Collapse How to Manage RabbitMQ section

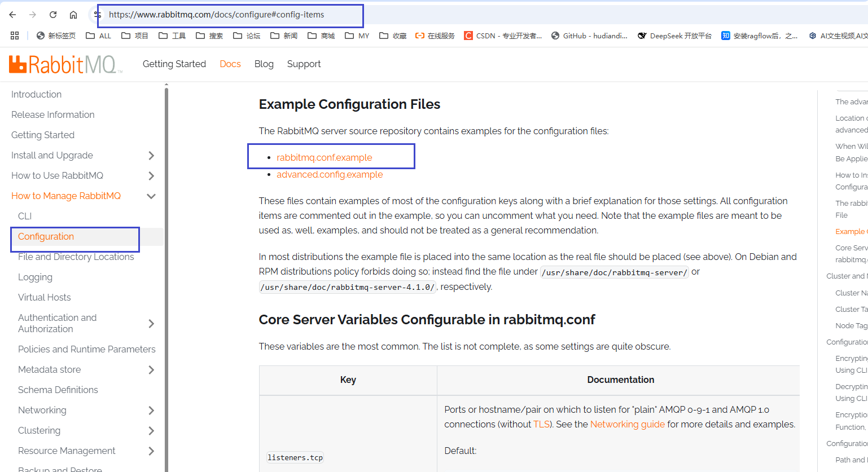[151, 196]
